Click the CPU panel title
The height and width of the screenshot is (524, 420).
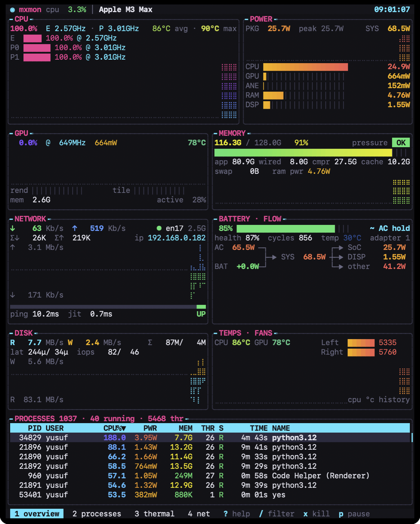pos(21,19)
